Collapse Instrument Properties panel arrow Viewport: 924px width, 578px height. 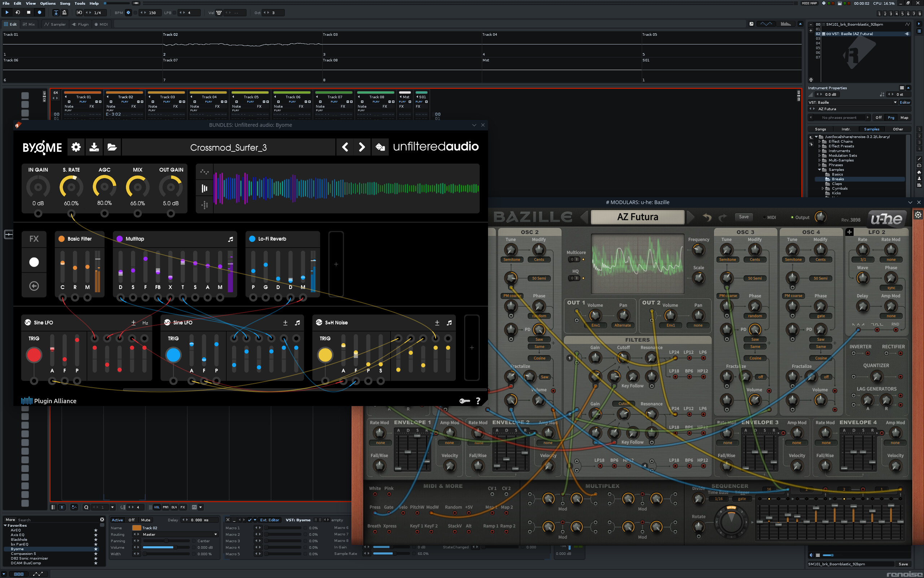(x=908, y=88)
